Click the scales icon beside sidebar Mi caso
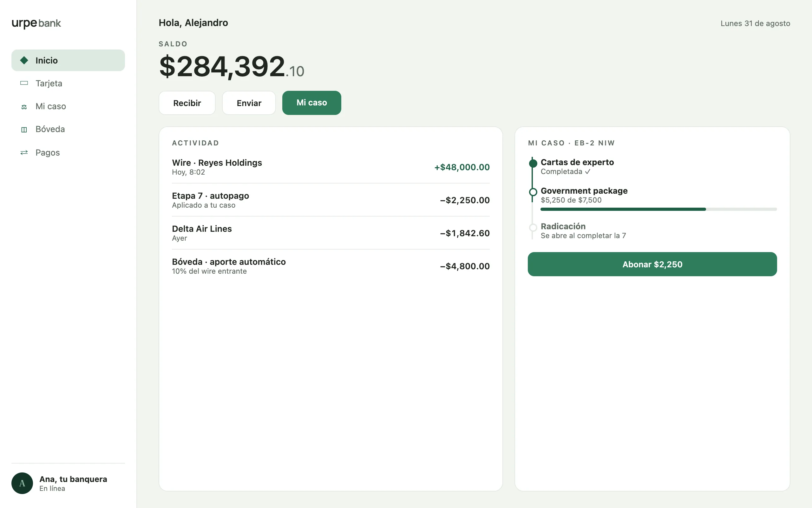Image resolution: width=812 pixels, height=508 pixels. (x=24, y=107)
